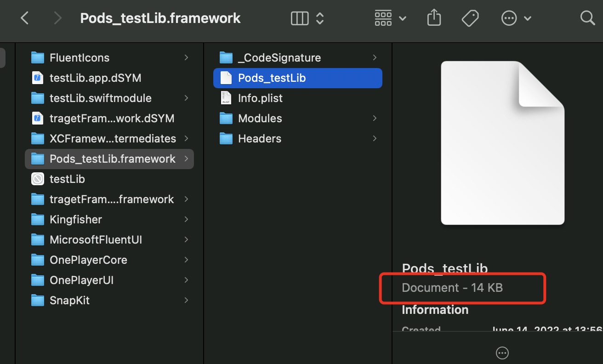Click the Pods_testLib document icon in list
The image size is (603, 364).
(226, 78)
